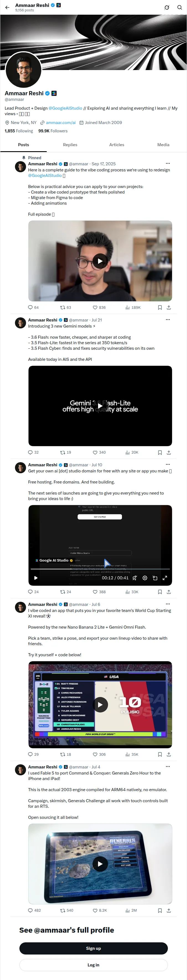Seek on the video progress bar
The height and width of the screenshot is (980, 187).
[x=100, y=569]
